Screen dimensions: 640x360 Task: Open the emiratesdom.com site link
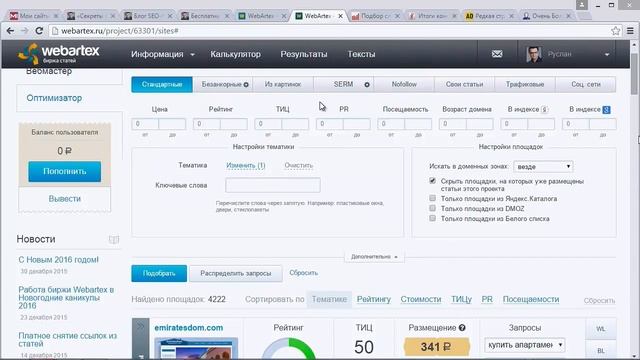click(189, 328)
